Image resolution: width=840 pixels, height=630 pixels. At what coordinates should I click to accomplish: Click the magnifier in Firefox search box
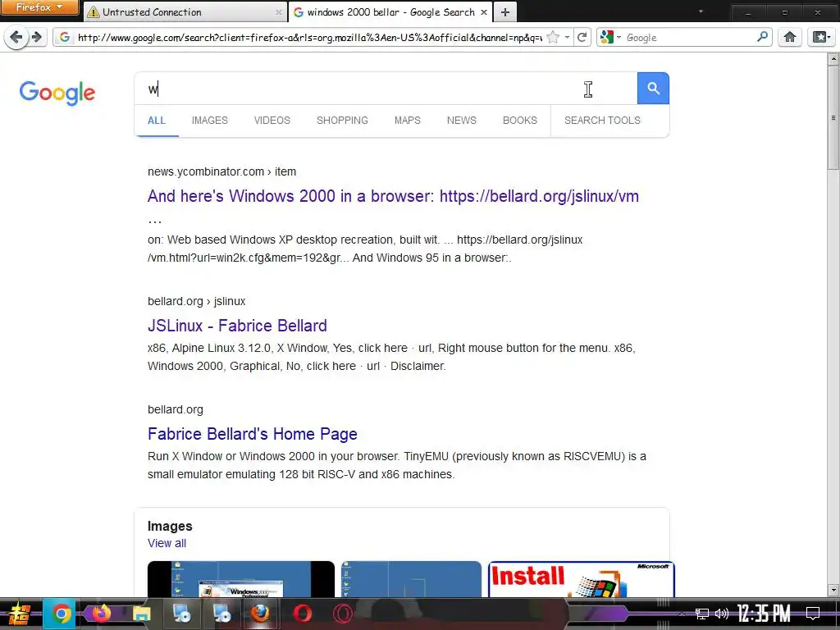tap(762, 37)
